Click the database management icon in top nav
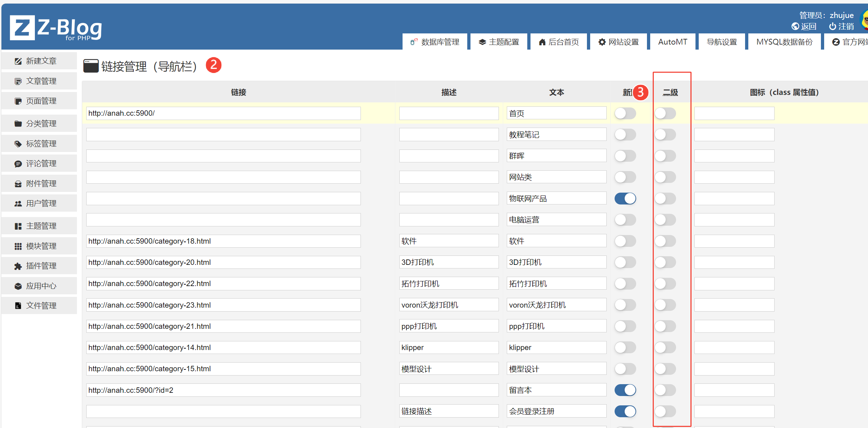The width and height of the screenshot is (868, 428). [414, 42]
